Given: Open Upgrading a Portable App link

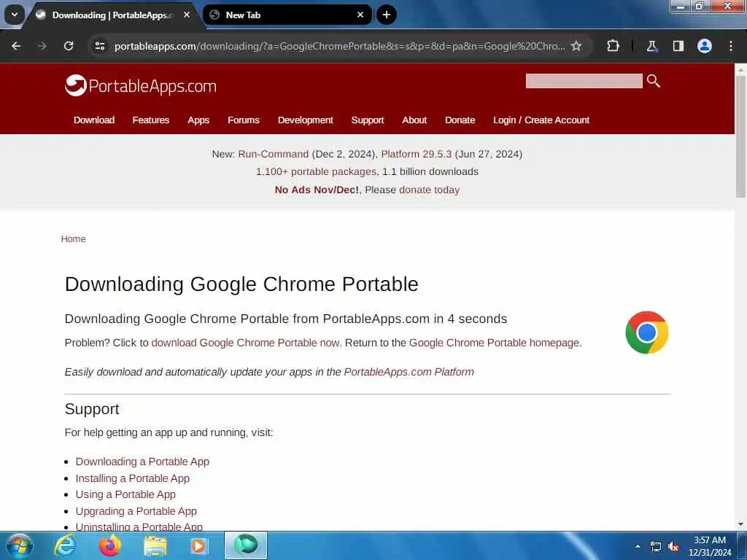Looking at the screenshot, I should (136, 511).
